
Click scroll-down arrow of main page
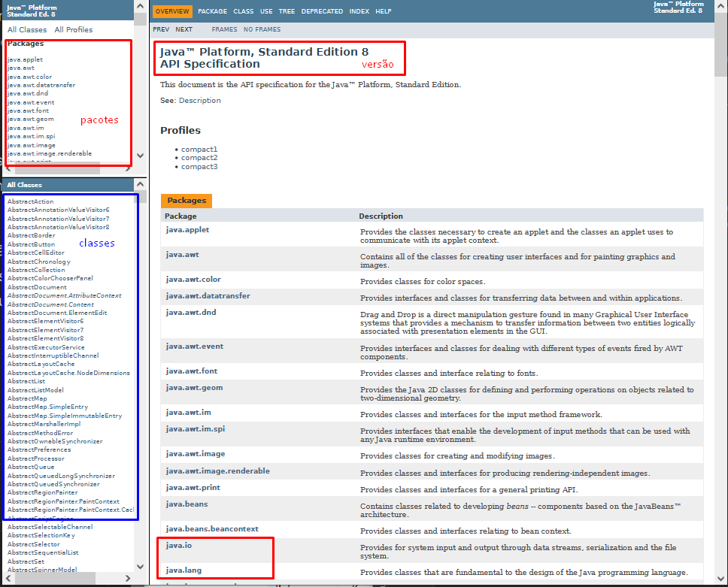coord(720,578)
